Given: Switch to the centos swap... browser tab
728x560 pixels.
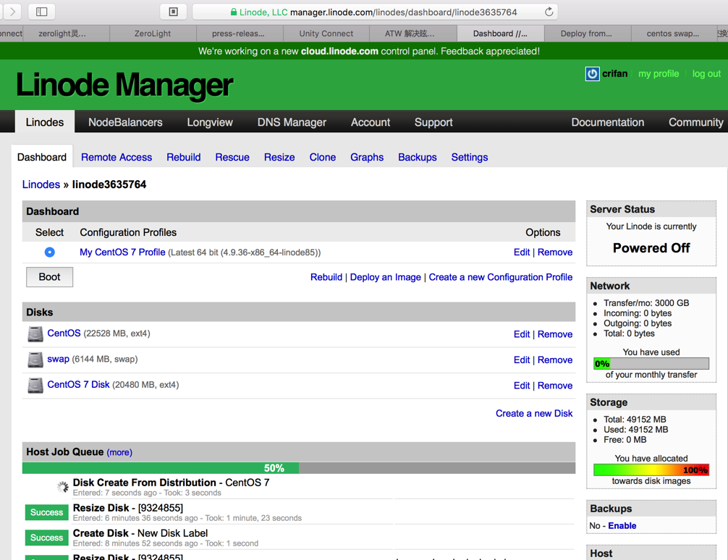Looking at the screenshot, I should pyautogui.click(x=673, y=33).
